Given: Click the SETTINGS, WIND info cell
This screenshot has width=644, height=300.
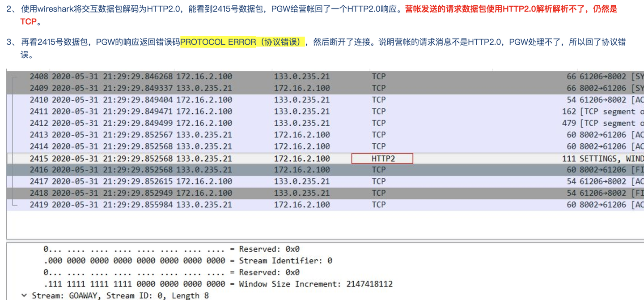Looking at the screenshot, I should (x=611, y=159).
